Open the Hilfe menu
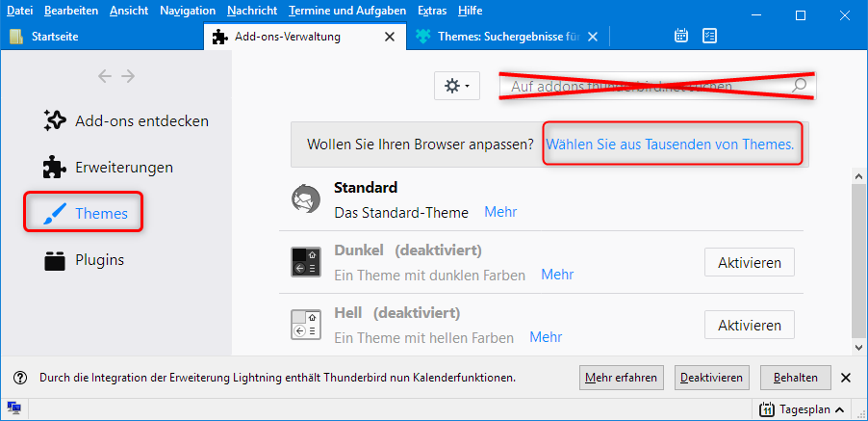This screenshot has height=421, width=868. [x=470, y=11]
